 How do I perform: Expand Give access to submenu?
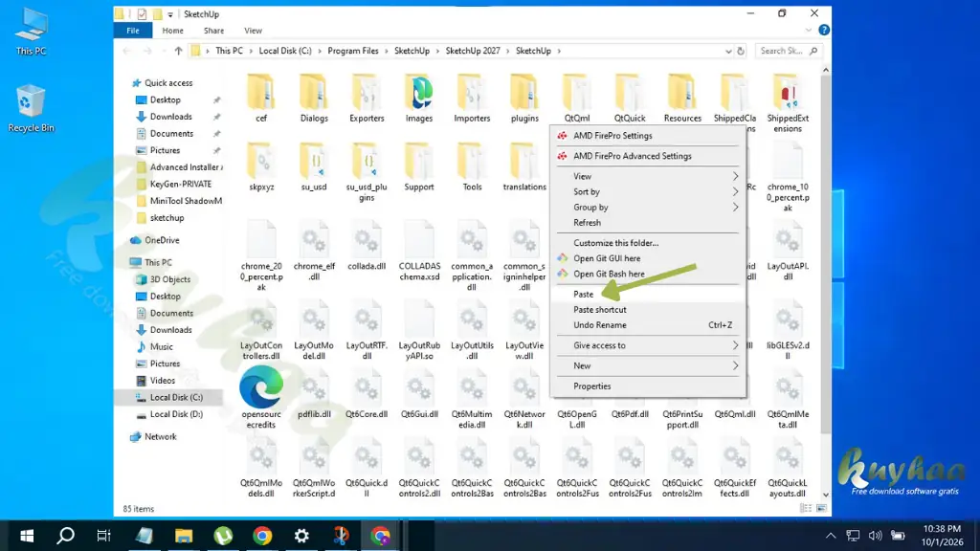pos(648,345)
